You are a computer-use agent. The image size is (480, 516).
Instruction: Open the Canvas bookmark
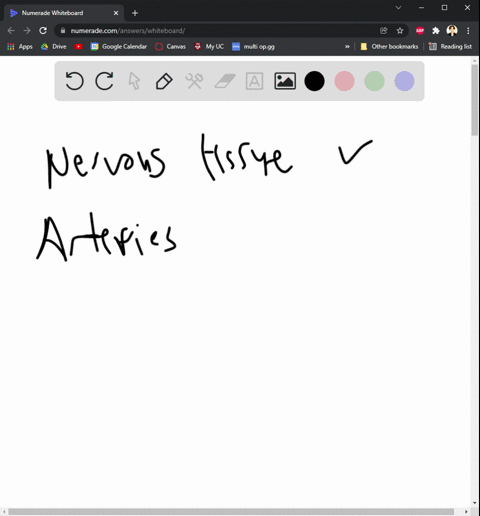[170, 47]
